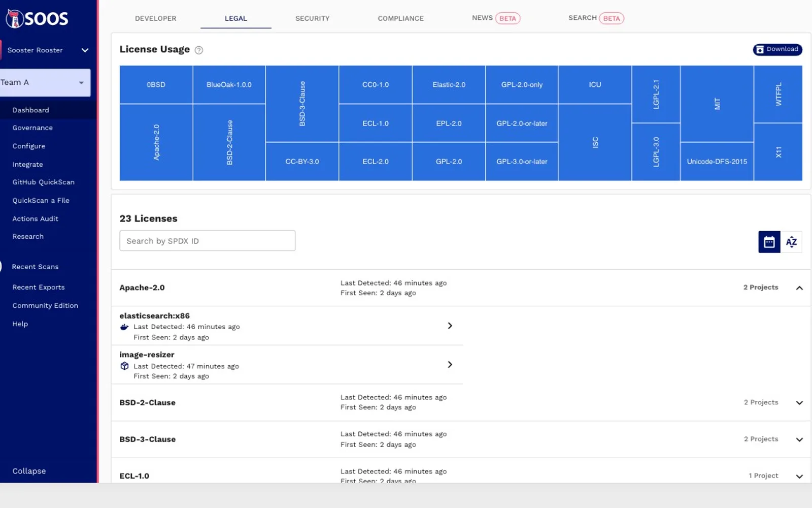Download the license usage report

coord(777,49)
